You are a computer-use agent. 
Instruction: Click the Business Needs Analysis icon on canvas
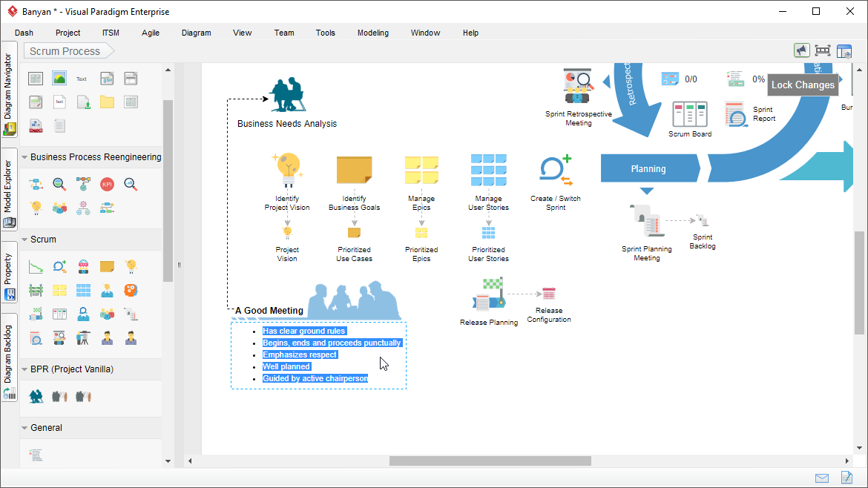287,95
